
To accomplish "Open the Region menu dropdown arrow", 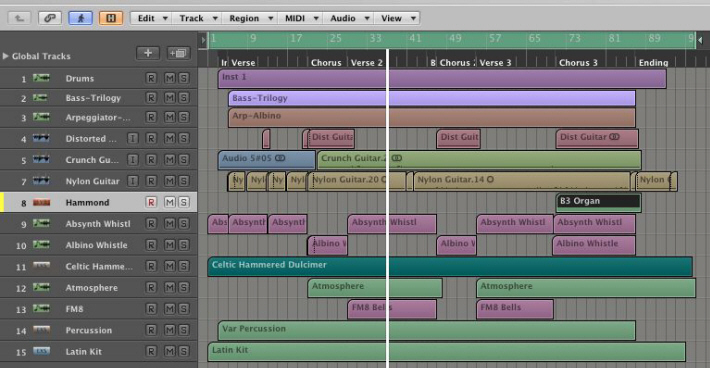I will tap(270, 19).
